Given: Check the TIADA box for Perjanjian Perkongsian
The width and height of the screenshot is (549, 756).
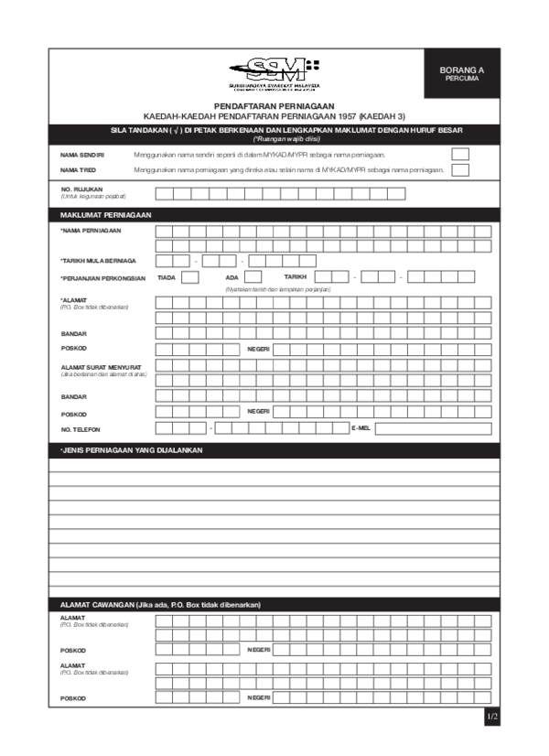Looking at the screenshot, I should [x=190, y=277].
